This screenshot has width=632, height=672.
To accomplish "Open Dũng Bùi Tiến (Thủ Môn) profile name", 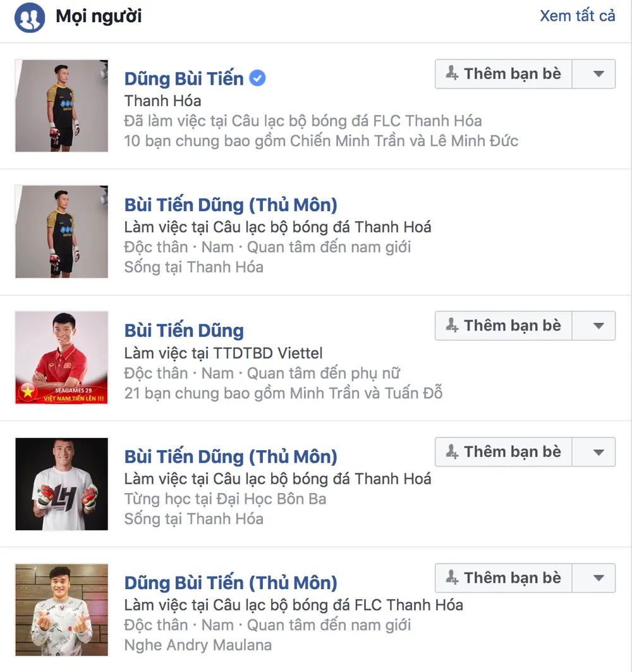I will point(231,583).
